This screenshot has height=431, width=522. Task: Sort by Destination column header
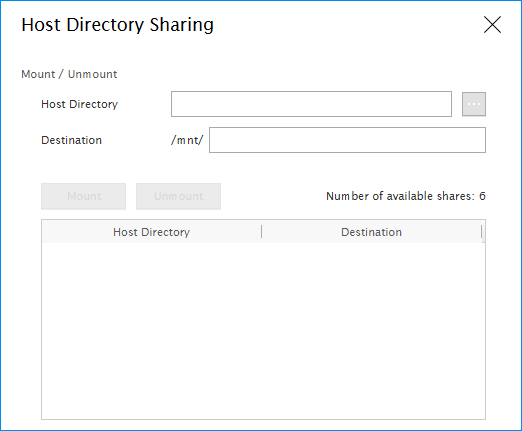point(372,232)
